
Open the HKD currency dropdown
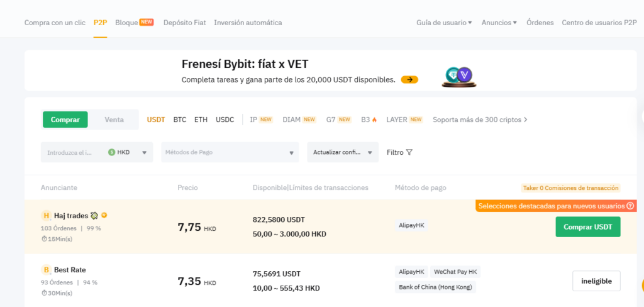(x=128, y=152)
